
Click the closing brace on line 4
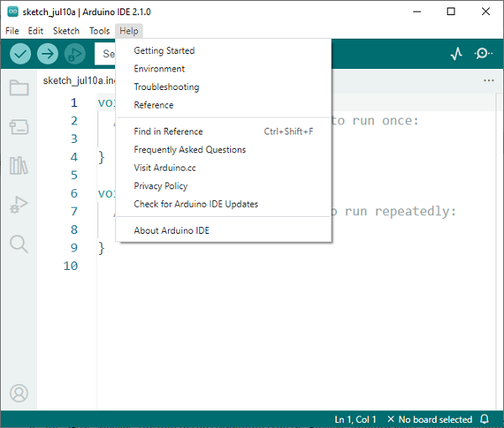click(x=102, y=157)
